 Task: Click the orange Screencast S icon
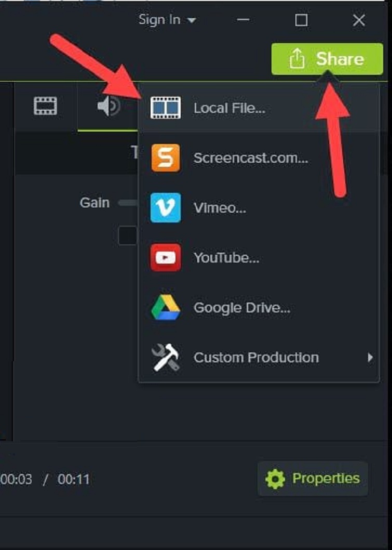pyautogui.click(x=166, y=158)
